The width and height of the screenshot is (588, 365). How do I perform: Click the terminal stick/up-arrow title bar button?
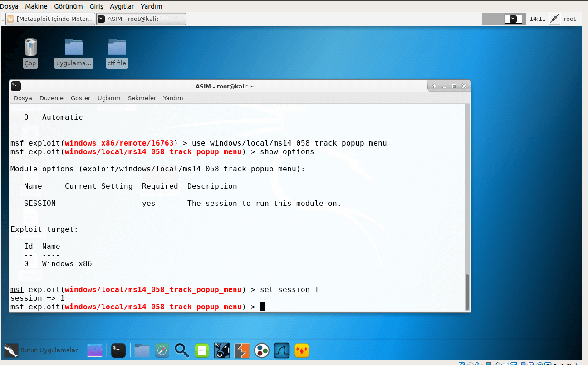point(434,86)
